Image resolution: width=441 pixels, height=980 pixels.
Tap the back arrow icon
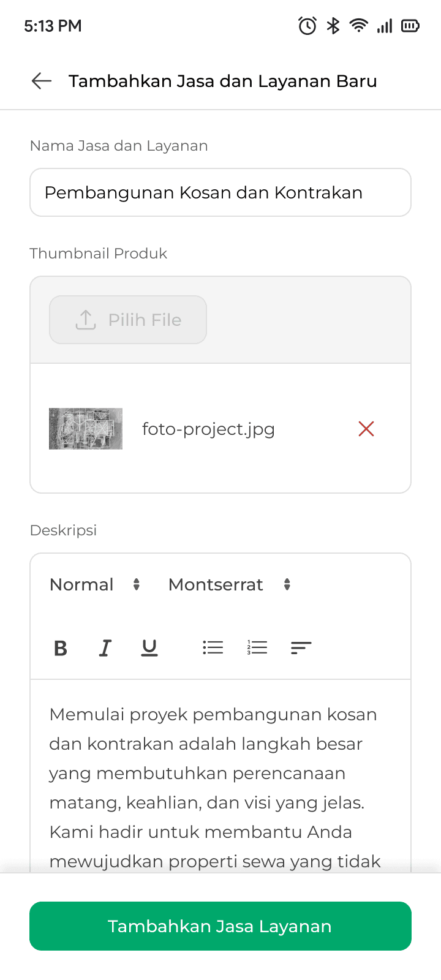pyautogui.click(x=41, y=81)
